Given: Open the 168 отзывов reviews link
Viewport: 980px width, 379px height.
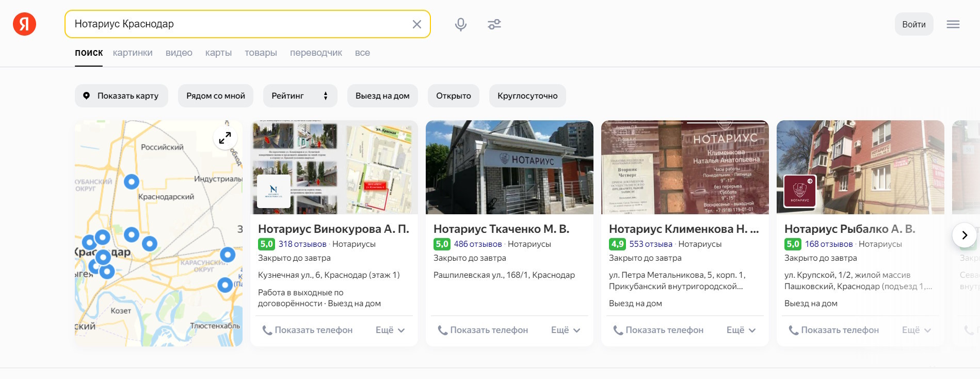Looking at the screenshot, I should tap(829, 244).
